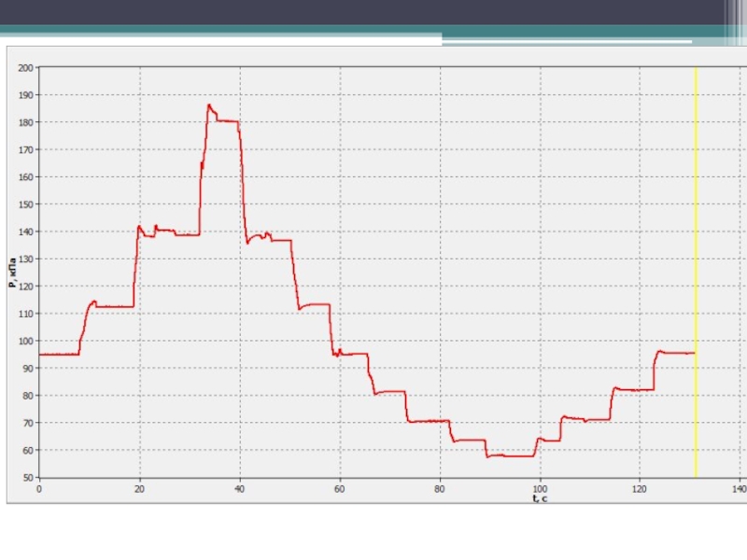747x560 pixels.
Task: Click the 70 kPa plateau between 74 and 82 seconds
Action: [x=428, y=421]
